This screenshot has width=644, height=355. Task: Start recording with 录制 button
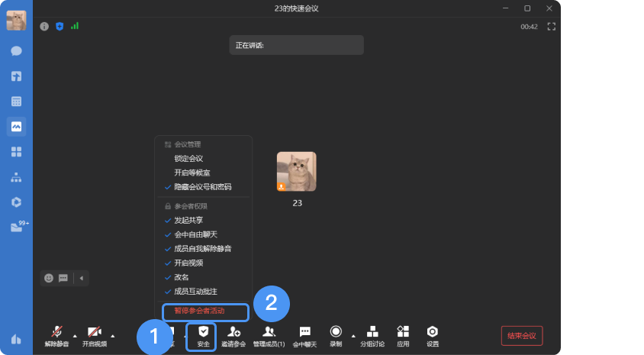[336, 332]
